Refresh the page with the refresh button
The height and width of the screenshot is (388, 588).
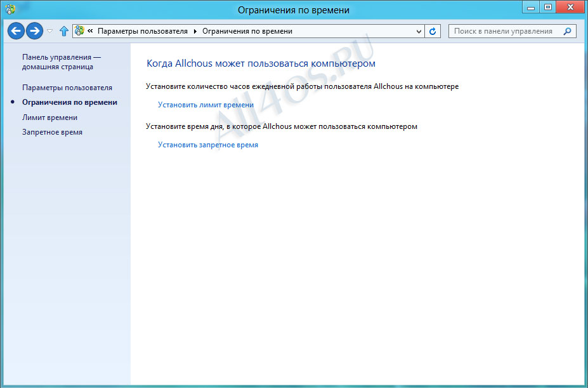pyautogui.click(x=433, y=31)
